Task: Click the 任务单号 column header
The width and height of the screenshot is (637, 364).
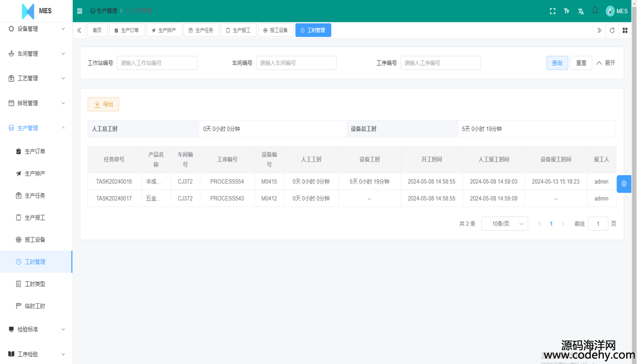Action: (114, 160)
